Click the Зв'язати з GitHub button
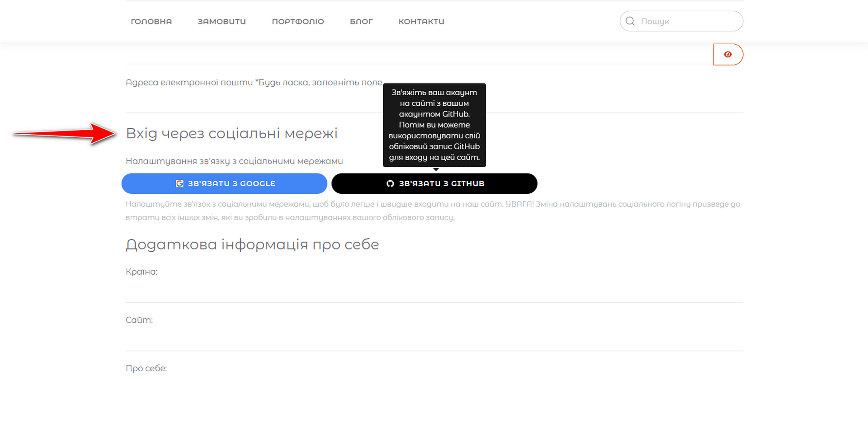The image size is (868, 435). click(x=434, y=183)
